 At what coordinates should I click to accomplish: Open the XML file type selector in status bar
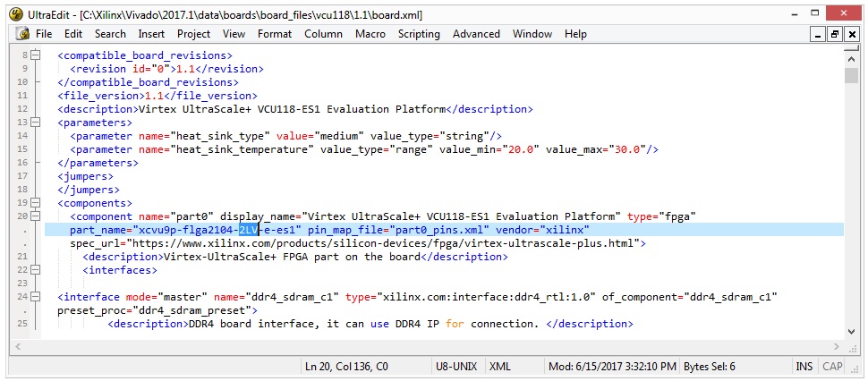point(502,367)
